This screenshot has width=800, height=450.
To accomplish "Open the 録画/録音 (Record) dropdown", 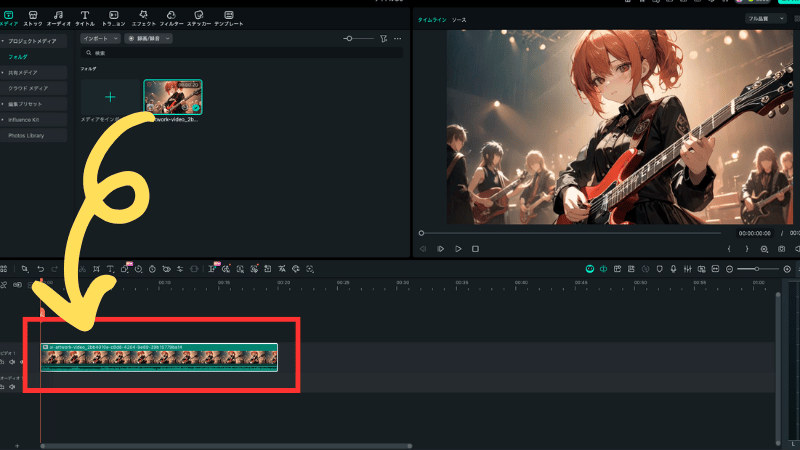I will (148, 38).
